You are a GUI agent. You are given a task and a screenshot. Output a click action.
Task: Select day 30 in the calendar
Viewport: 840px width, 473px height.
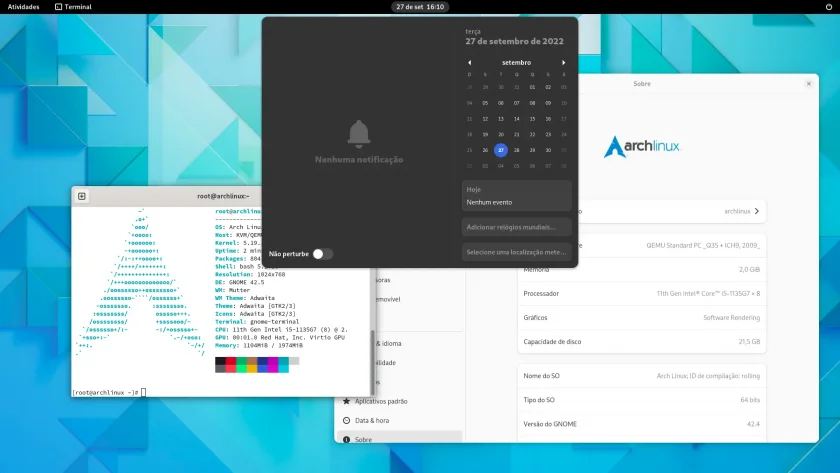[548, 150]
